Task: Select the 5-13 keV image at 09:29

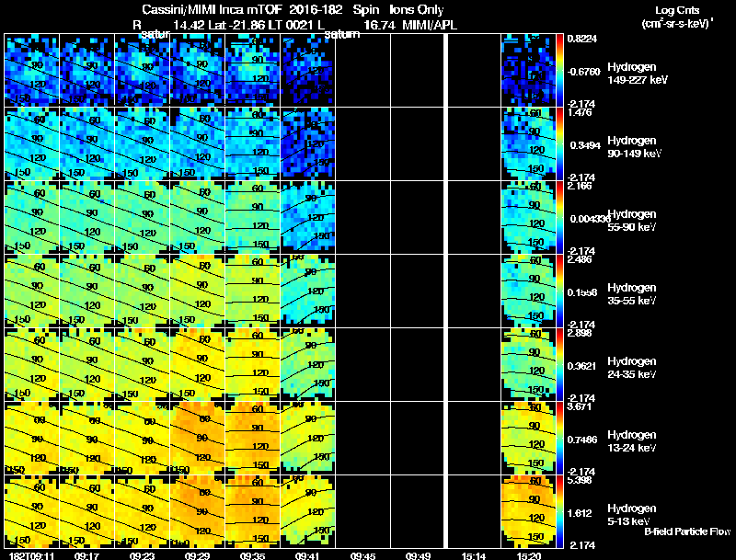Action: click(198, 511)
